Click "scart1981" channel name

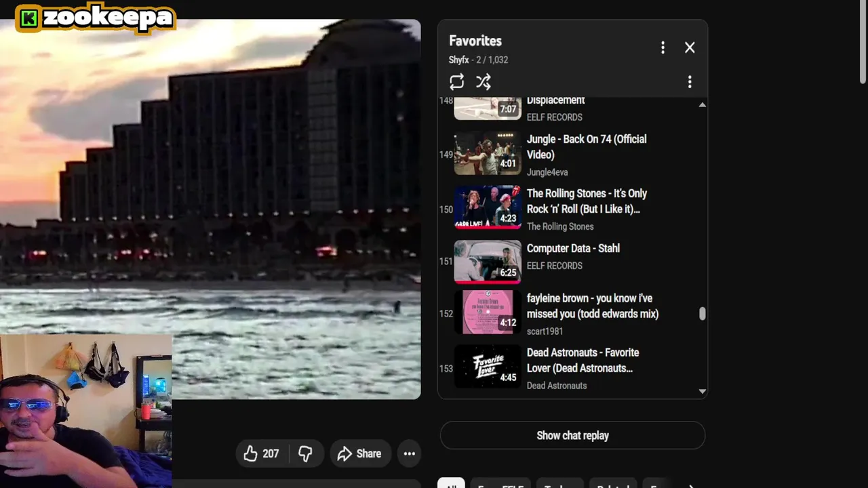(545, 331)
